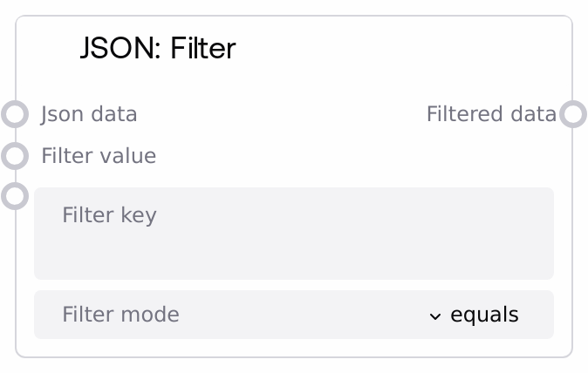The height and width of the screenshot is (373, 588).
Task: Click the blank strip below Filter mode row
Action: pos(293,347)
